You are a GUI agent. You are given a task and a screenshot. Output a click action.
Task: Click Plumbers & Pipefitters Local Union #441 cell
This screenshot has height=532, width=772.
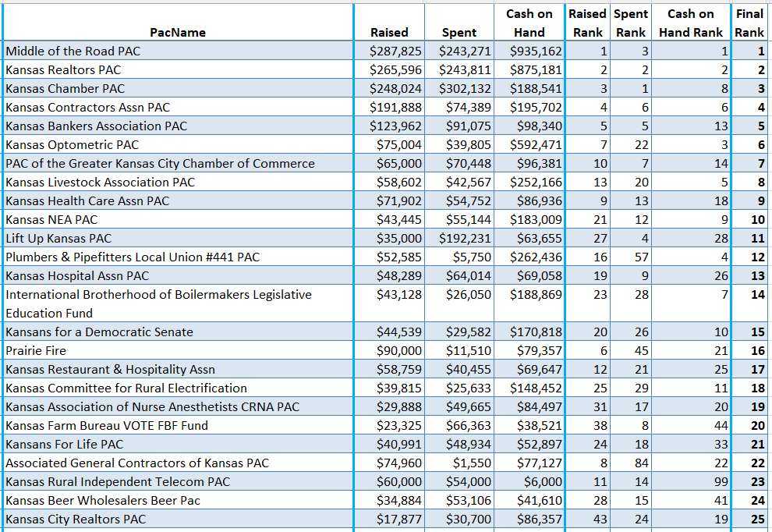pos(178,257)
